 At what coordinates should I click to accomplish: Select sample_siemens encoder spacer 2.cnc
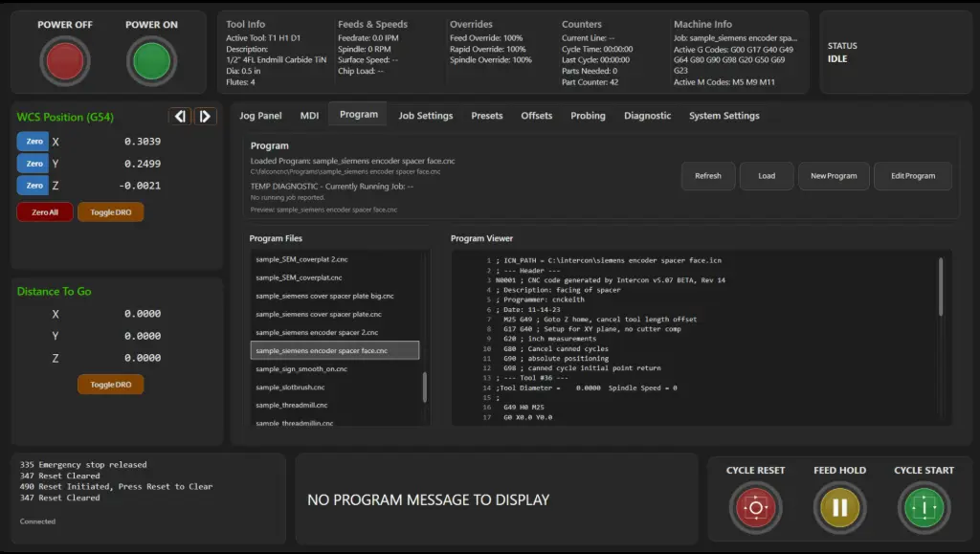335,332
